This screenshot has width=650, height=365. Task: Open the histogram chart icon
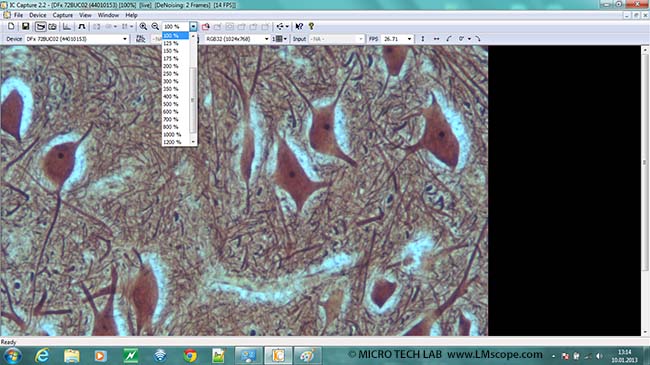click(67, 27)
